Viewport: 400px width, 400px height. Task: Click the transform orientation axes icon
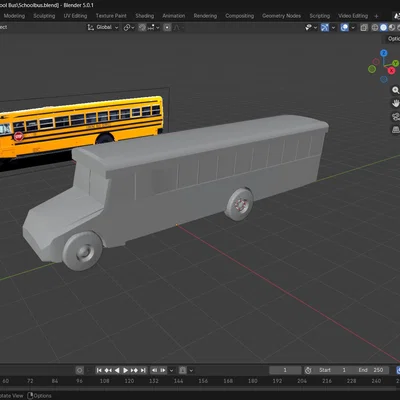(91, 27)
